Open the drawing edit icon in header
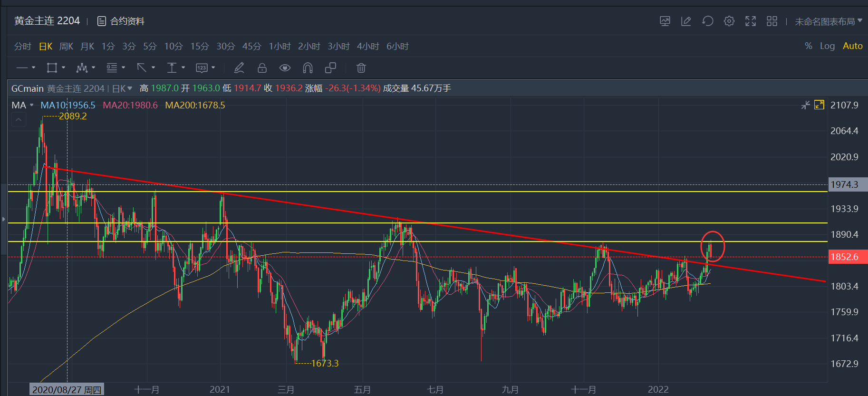Image resolution: width=868 pixels, height=396 pixels. 686,21
